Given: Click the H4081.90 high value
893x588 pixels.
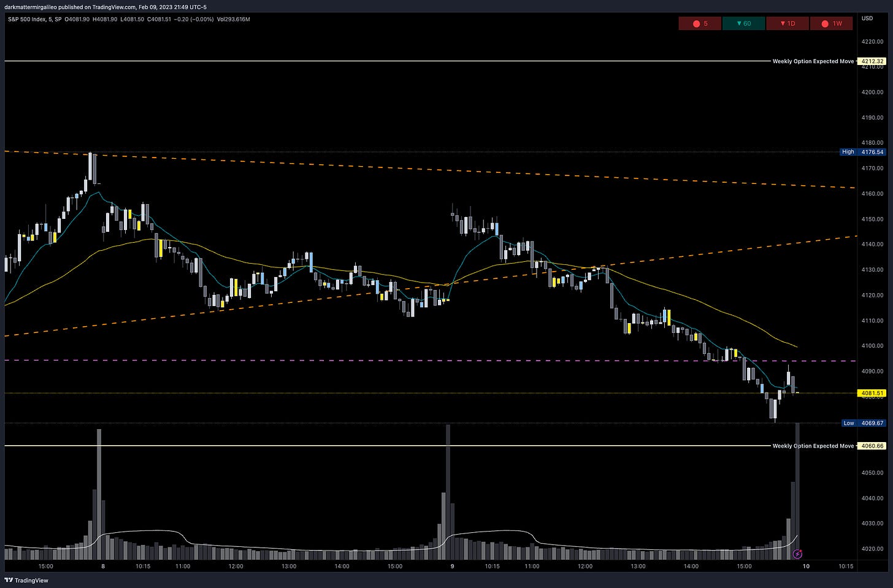Looking at the screenshot, I should [x=105, y=19].
